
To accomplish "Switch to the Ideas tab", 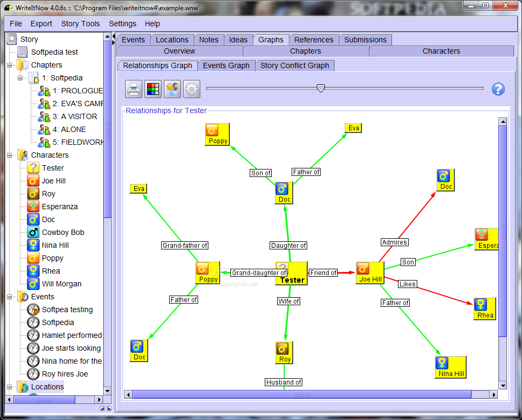I will pyautogui.click(x=238, y=40).
